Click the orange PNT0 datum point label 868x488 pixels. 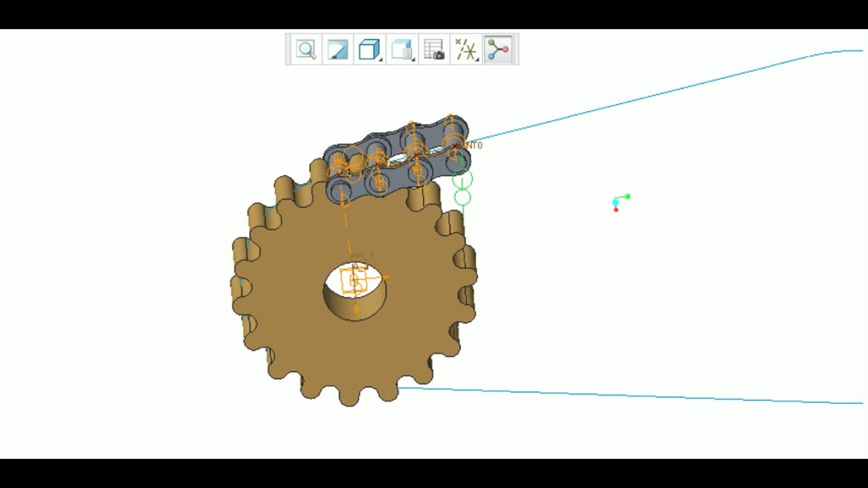(x=473, y=145)
